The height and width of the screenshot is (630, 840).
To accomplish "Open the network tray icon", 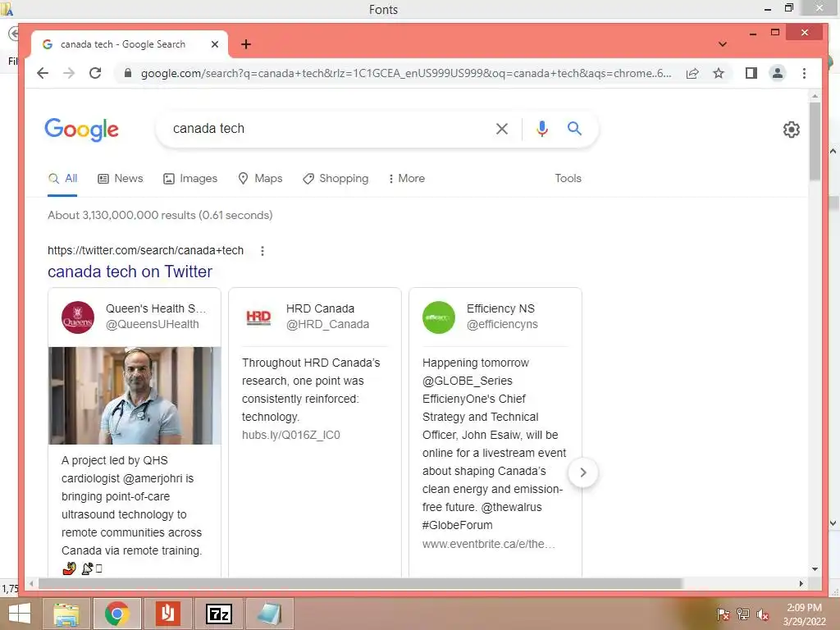I will pyautogui.click(x=743, y=614).
